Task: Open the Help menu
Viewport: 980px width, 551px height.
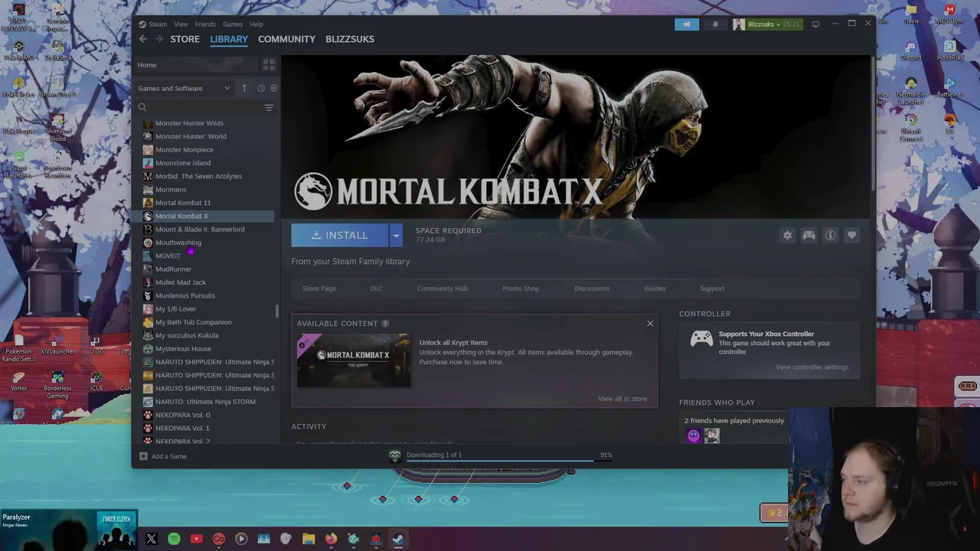Action: 256,24
